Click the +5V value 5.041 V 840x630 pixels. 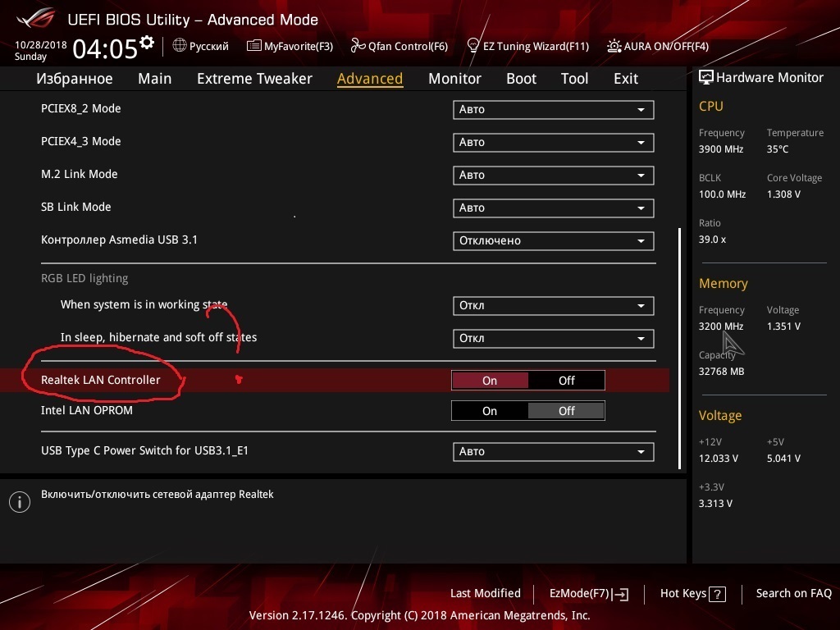click(783, 458)
